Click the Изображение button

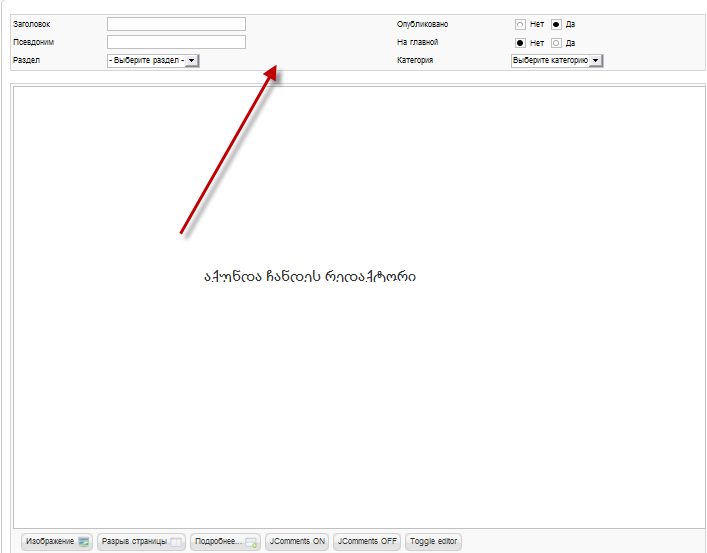pyautogui.click(x=57, y=541)
